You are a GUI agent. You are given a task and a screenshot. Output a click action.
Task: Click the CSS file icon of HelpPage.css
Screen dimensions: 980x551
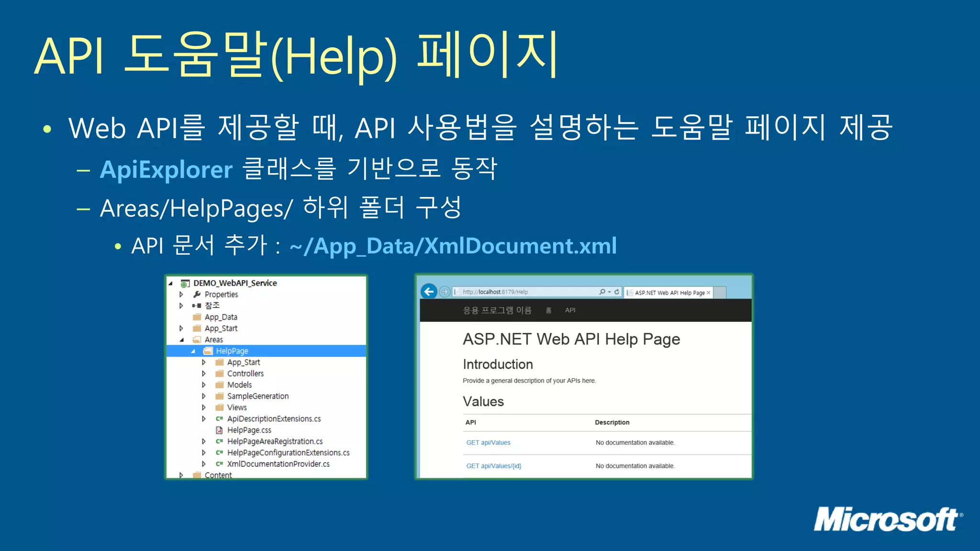220,430
